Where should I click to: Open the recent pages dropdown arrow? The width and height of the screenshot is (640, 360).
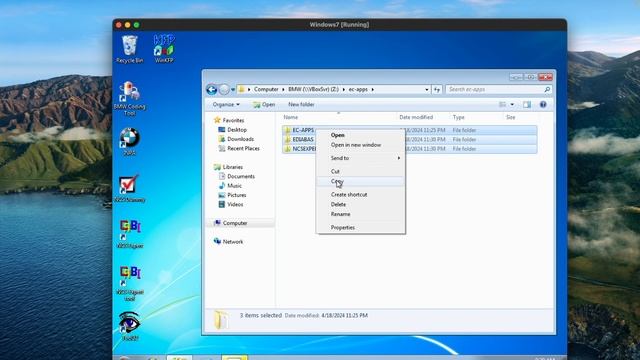click(x=233, y=89)
